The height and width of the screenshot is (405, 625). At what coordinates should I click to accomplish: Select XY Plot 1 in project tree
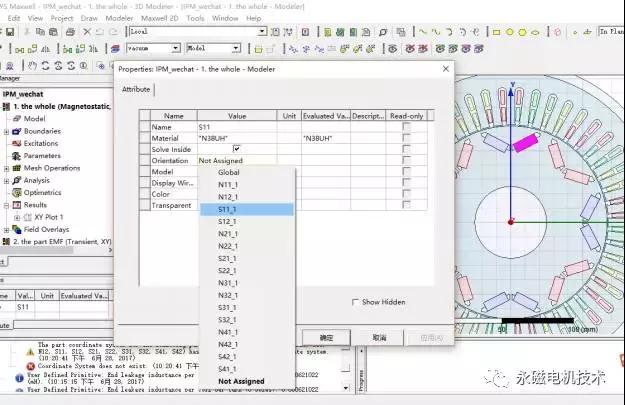(x=49, y=217)
